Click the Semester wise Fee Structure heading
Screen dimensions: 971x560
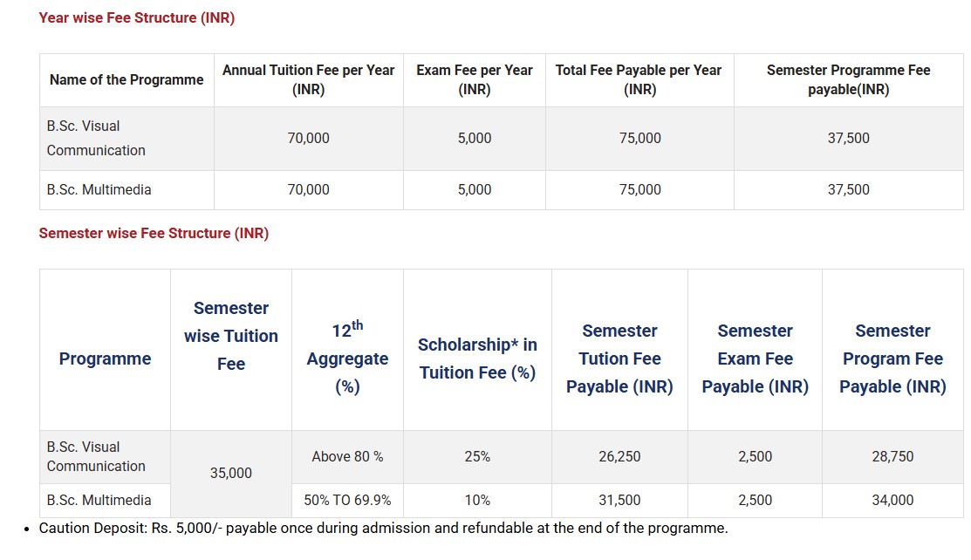coord(154,233)
